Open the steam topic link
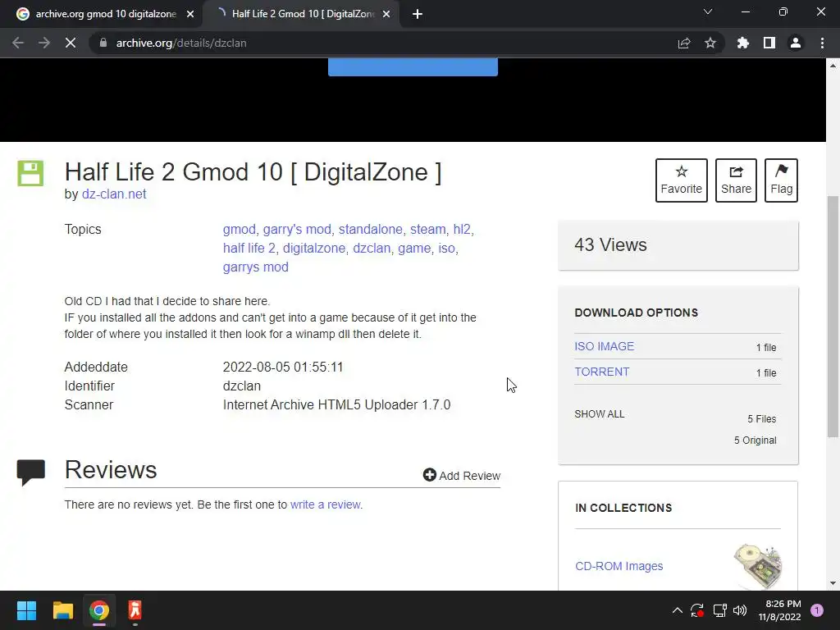The width and height of the screenshot is (840, 630). coord(428,230)
